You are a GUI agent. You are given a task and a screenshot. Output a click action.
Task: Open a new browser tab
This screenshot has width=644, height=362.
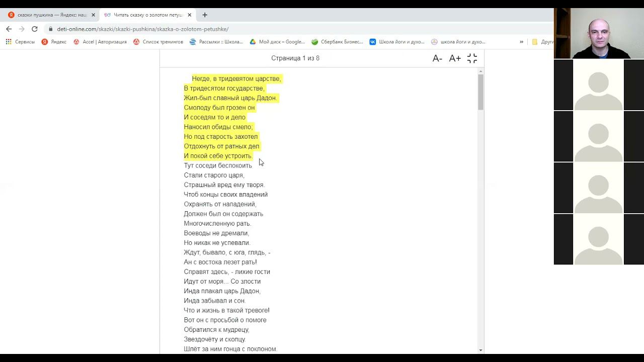[205, 15]
